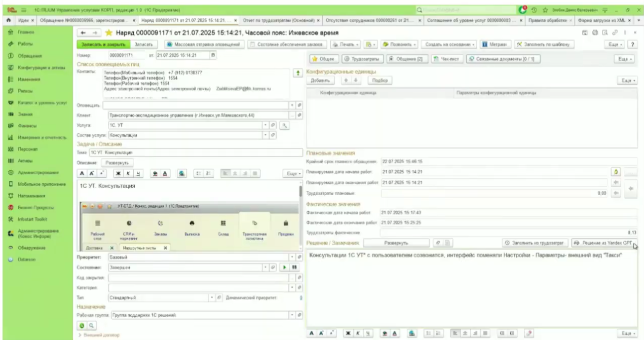This screenshot has height=340, width=644.
Task: Go back with the left arrow navigation button
Action: [x=84, y=33]
